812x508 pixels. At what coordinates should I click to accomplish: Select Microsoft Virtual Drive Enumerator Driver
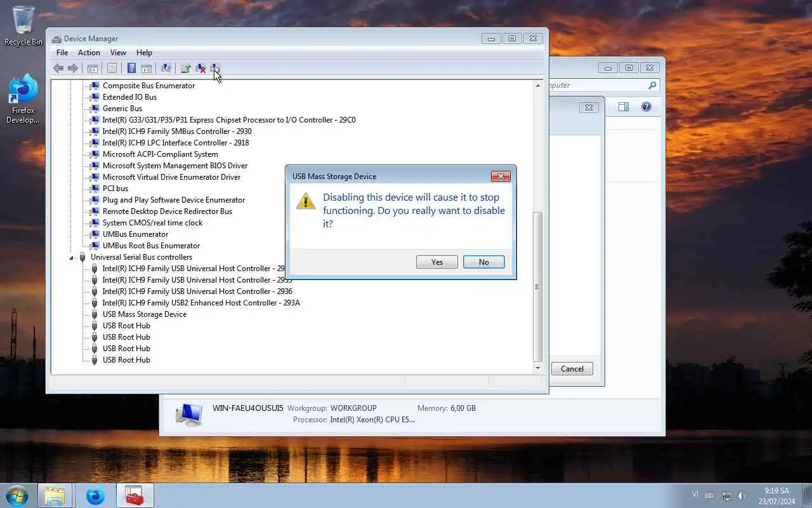tap(172, 177)
